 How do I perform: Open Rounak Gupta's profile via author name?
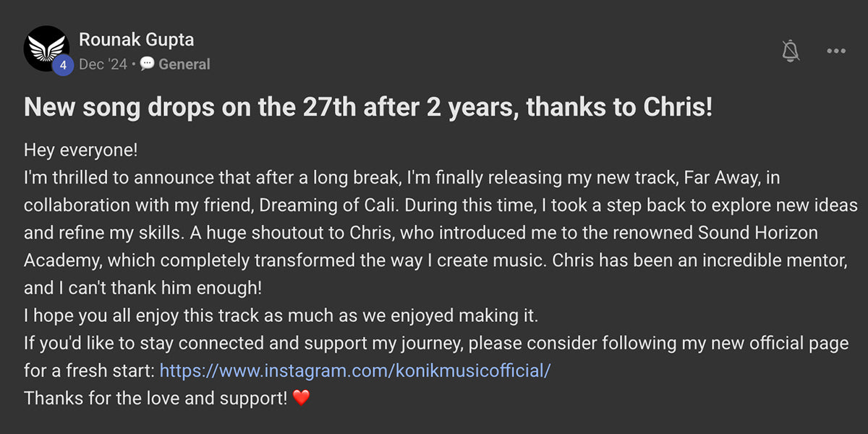136,40
